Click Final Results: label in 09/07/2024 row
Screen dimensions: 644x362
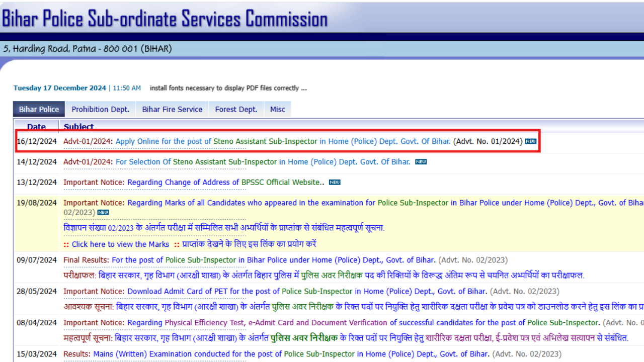coord(87,260)
